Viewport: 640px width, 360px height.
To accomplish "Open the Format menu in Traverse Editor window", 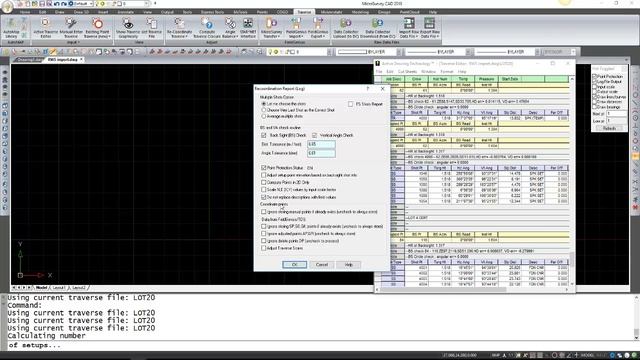I will tap(447, 72).
